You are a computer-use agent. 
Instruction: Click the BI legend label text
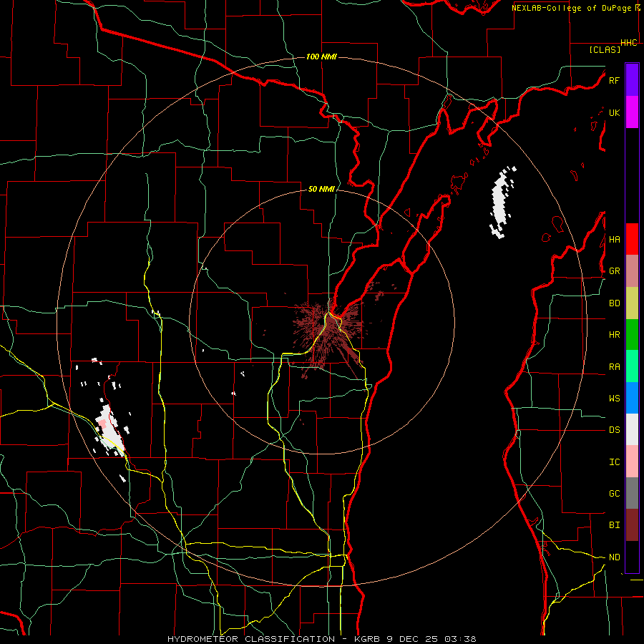[614, 525]
